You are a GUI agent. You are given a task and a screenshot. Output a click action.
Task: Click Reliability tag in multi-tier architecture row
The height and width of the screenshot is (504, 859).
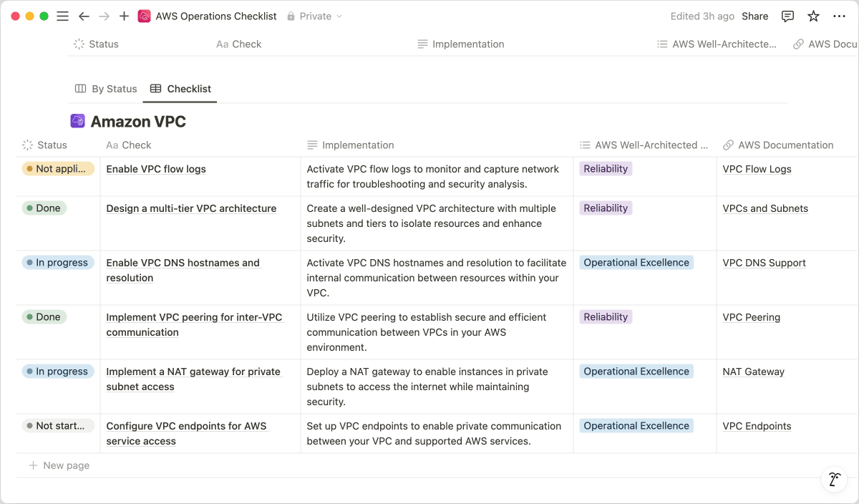(606, 208)
